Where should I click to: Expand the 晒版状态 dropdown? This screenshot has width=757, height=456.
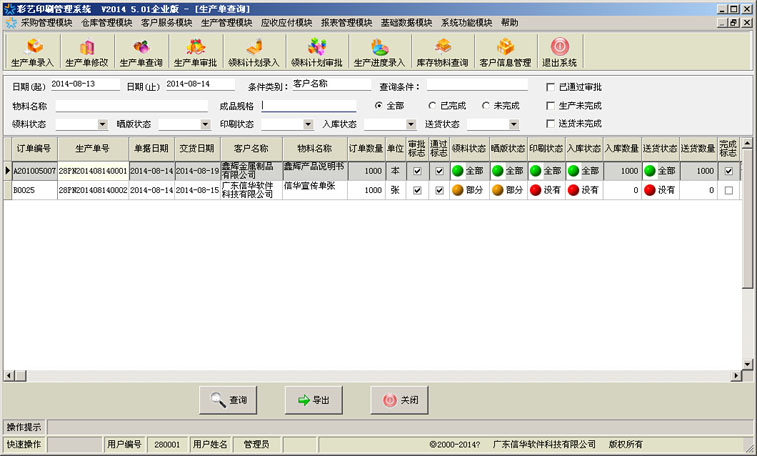coord(205,124)
